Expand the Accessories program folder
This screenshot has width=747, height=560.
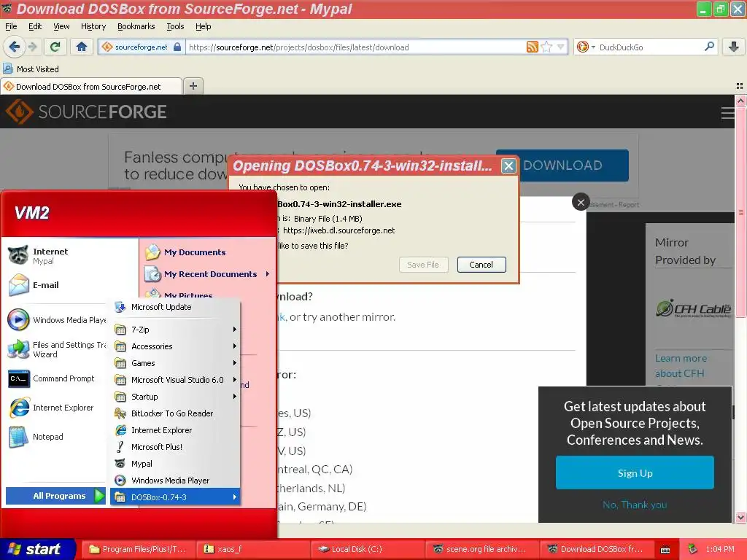coord(175,346)
